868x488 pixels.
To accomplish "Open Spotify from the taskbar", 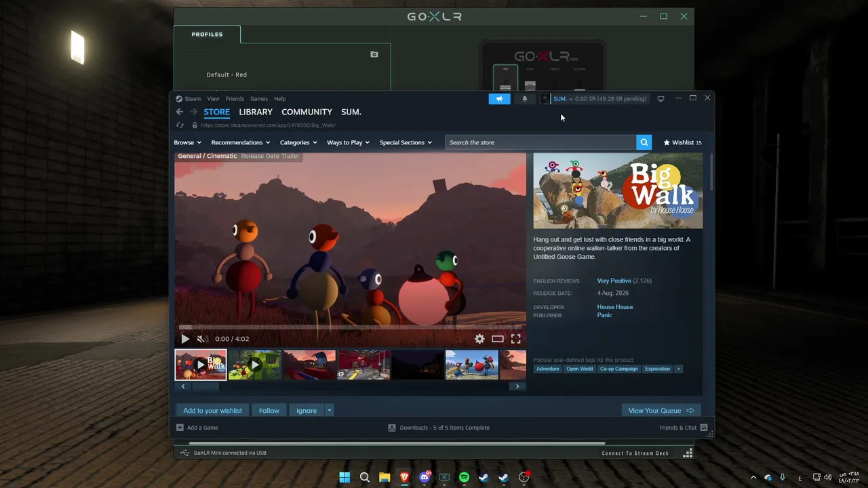I will coord(464,477).
